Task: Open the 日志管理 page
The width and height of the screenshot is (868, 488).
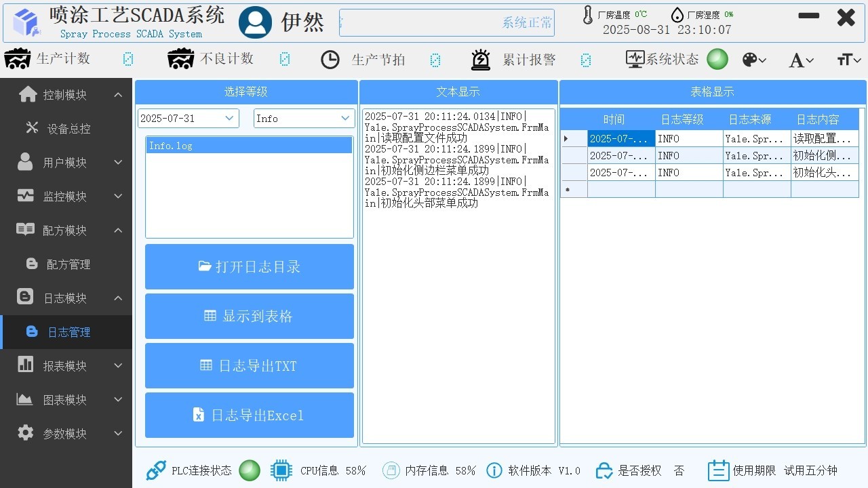Action: point(66,332)
